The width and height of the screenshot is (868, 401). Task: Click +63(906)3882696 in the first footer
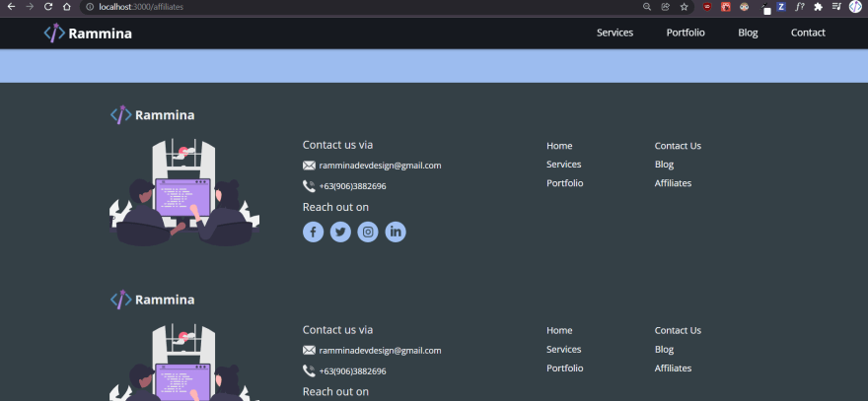[353, 186]
